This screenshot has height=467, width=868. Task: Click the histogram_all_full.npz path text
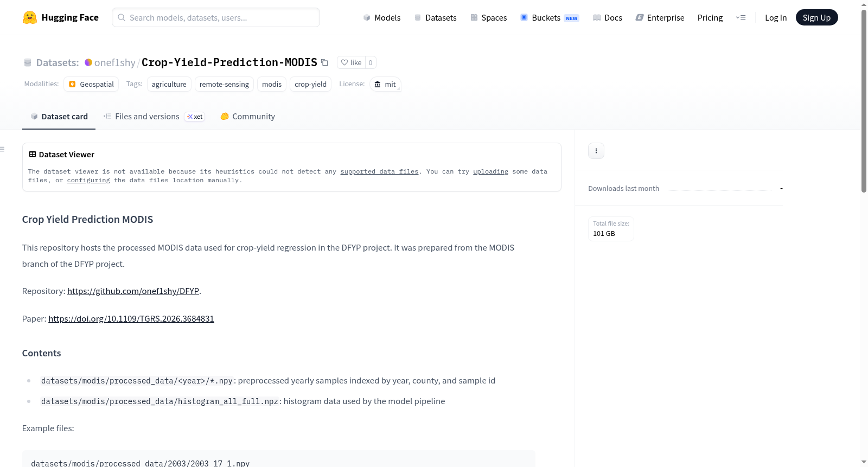click(x=159, y=401)
